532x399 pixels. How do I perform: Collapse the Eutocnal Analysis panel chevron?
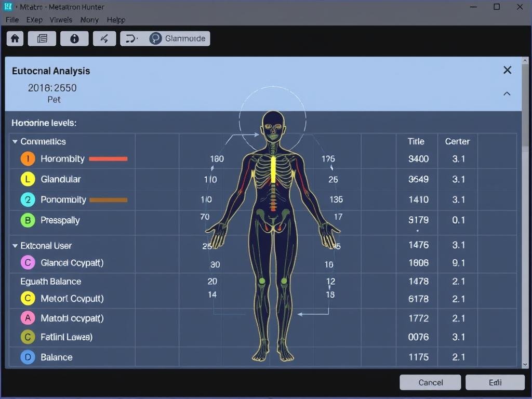(507, 94)
